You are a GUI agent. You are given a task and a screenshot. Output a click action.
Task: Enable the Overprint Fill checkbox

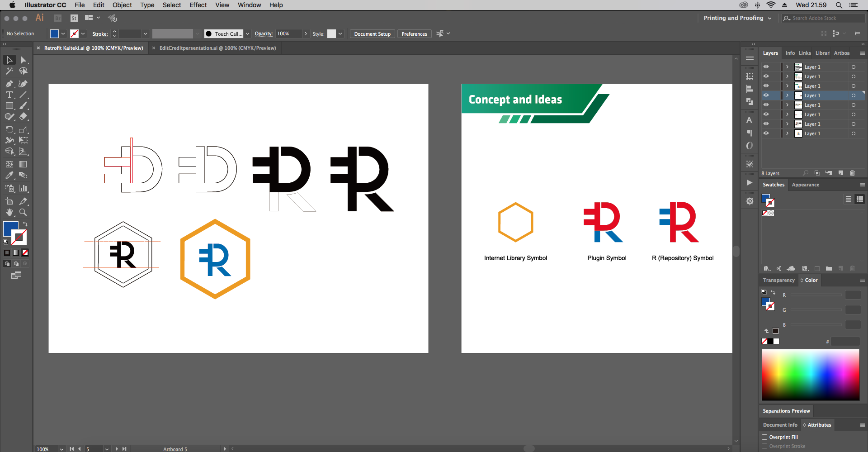click(x=765, y=437)
